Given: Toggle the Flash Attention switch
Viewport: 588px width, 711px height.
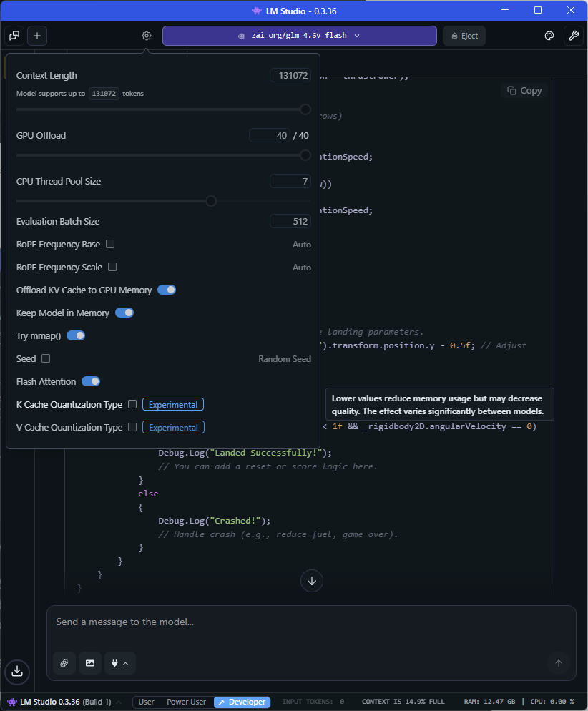Looking at the screenshot, I should click(x=91, y=381).
